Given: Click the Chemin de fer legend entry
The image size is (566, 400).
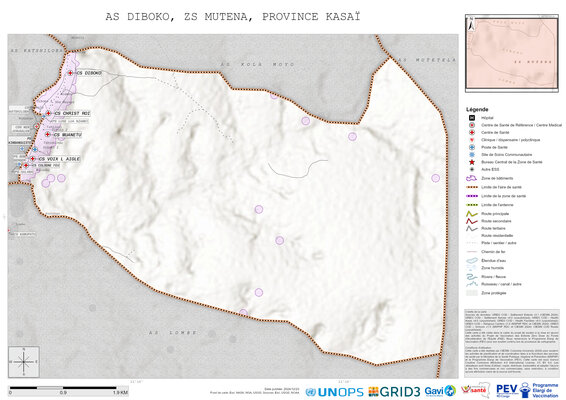Looking at the screenshot, I should [x=486, y=252].
